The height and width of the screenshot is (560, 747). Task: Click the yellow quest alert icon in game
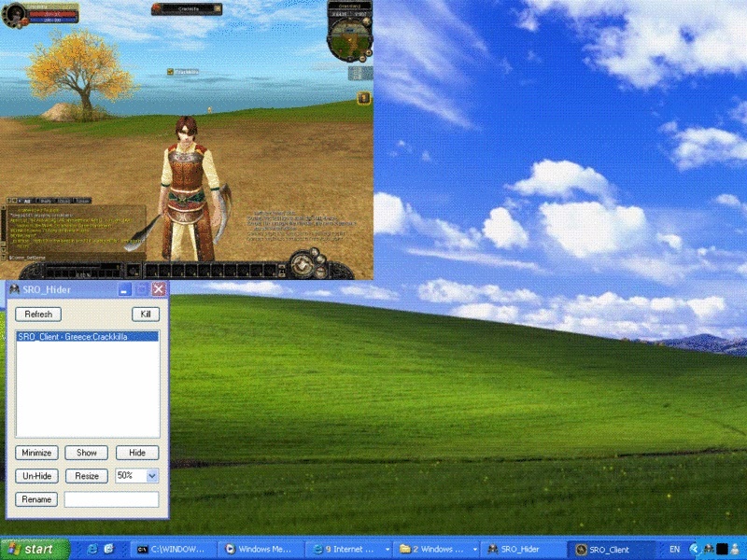363,98
